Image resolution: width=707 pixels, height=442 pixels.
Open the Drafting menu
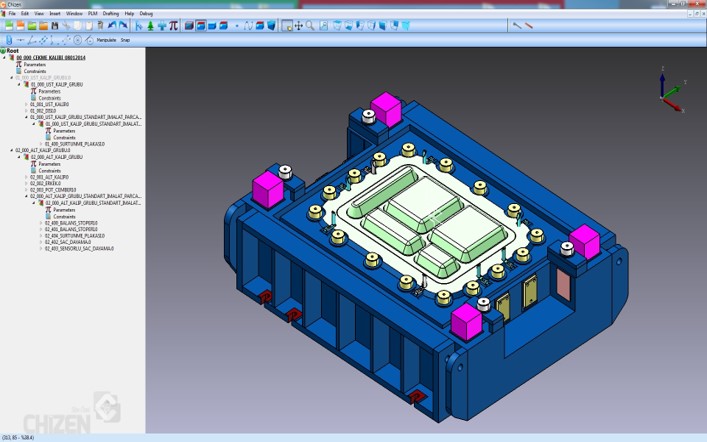click(x=110, y=14)
